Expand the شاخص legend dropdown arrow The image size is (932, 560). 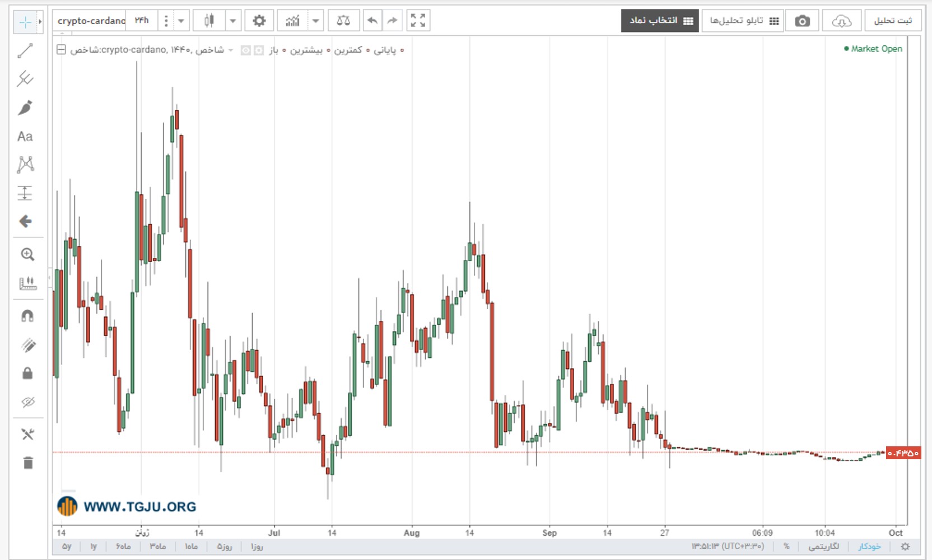[231, 50]
